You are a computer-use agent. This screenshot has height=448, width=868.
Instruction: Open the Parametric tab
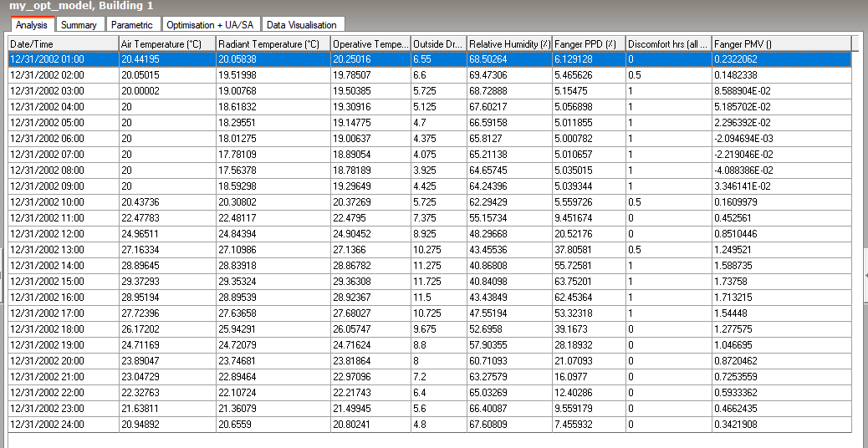click(x=132, y=24)
